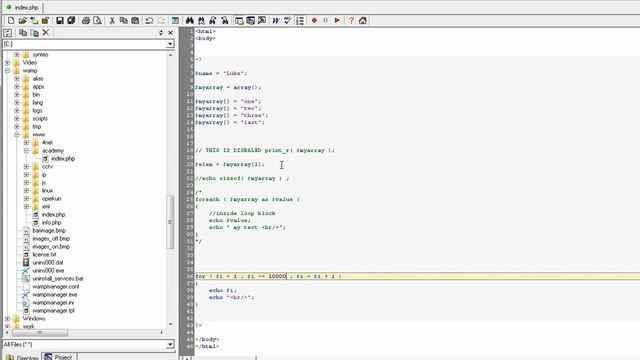
Task: Close the directory side panel
Action: [x=171, y=33]
